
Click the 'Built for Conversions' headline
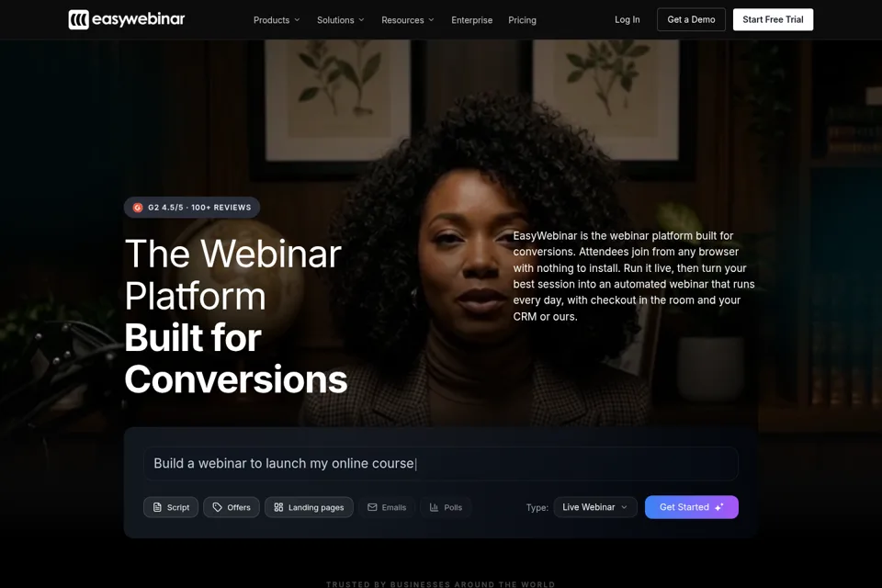coord(236,358)
